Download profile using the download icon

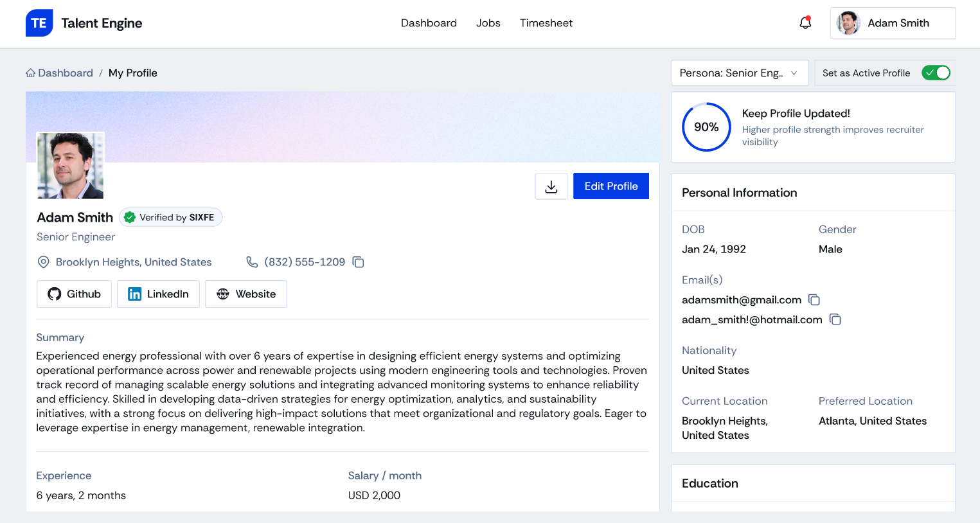point(551,186)
